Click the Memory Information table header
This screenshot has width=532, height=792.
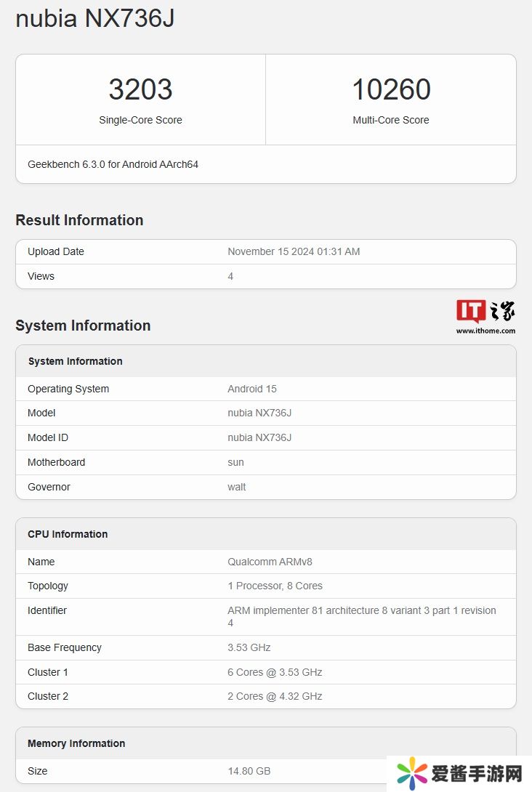[x=76, y=743]
